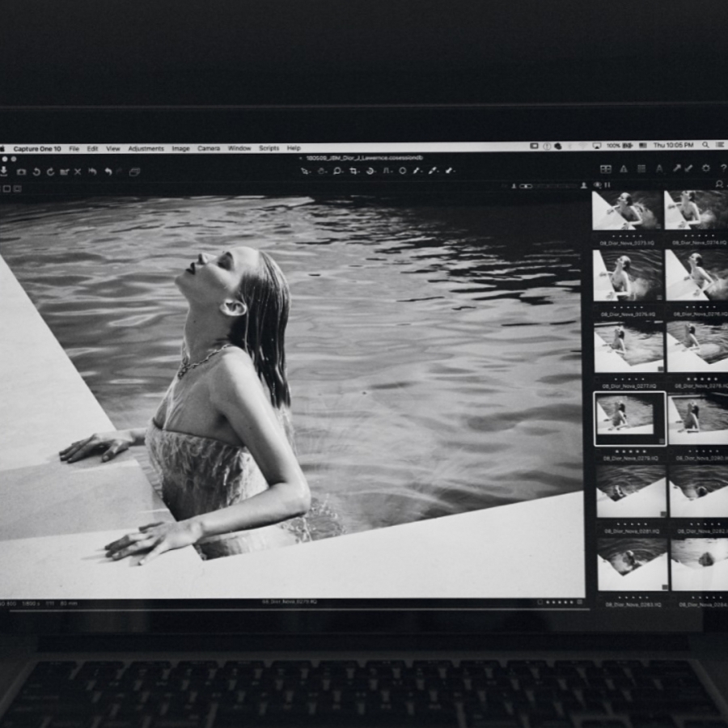728x728 pixels.
Task: Adjust the browser thumbnail size slider
Action: point(526,186)
